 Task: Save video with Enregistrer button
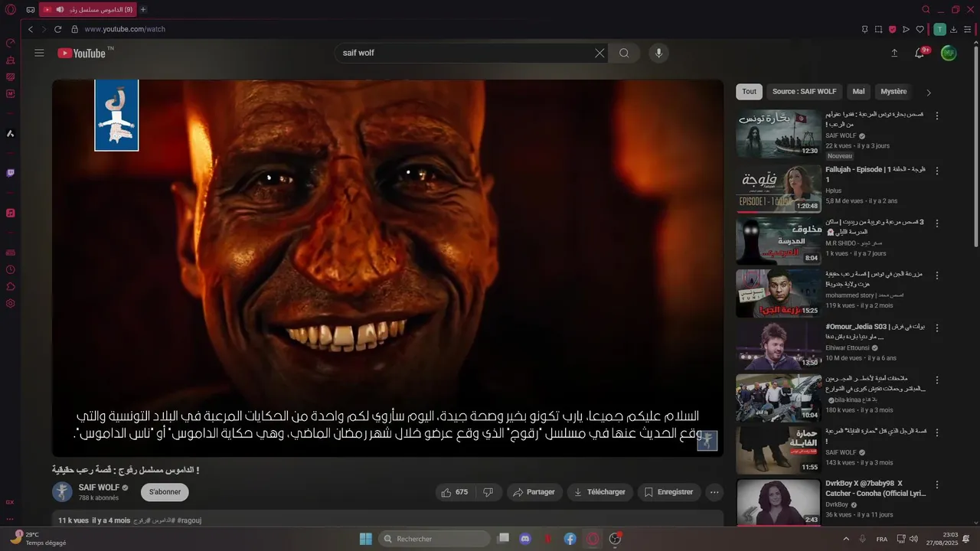point(669,492)
